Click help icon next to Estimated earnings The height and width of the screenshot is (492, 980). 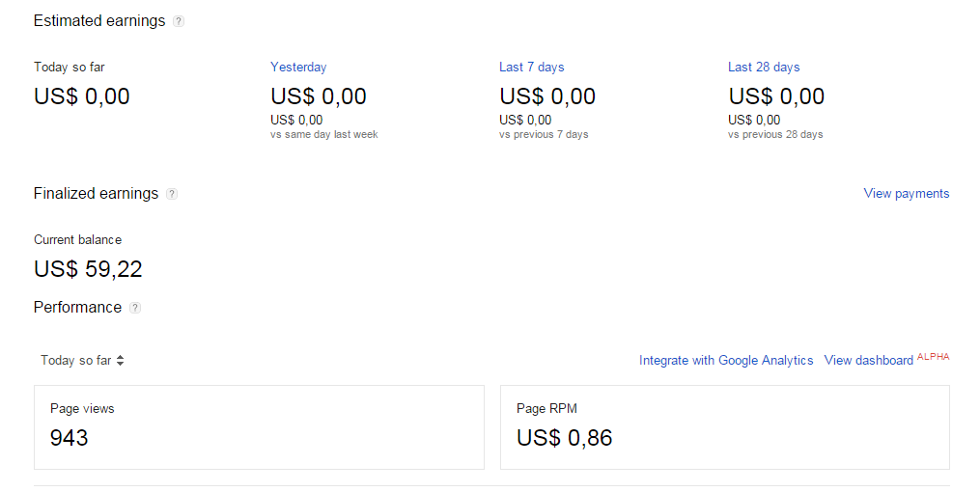[x=179, y=21]
